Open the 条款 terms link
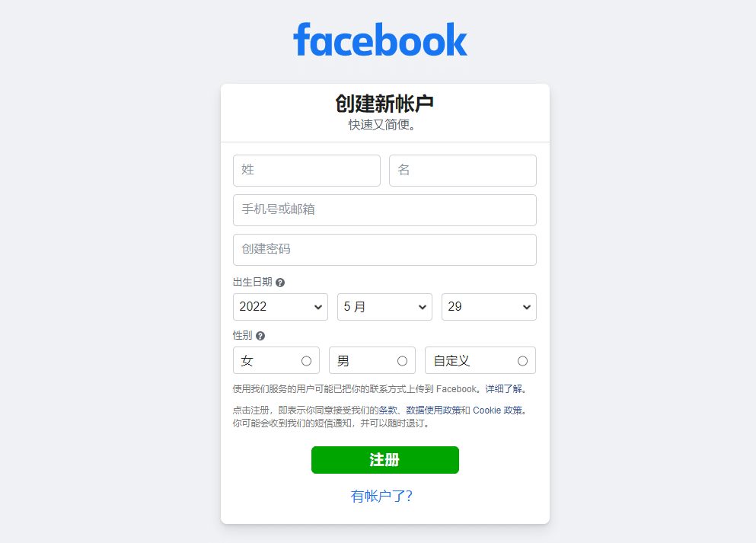756x543 pixels. coord(388,410)
